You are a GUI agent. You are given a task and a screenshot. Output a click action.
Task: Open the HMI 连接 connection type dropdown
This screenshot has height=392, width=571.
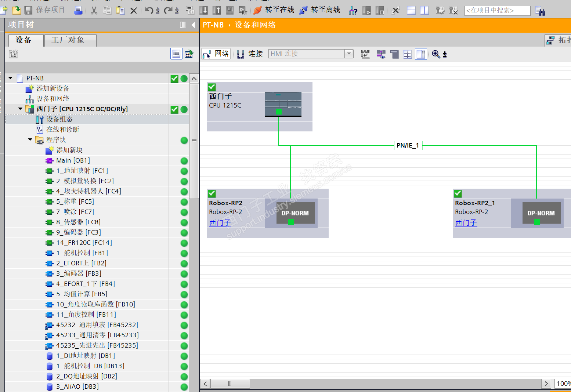pyautogui.click(x=349, y=54)
